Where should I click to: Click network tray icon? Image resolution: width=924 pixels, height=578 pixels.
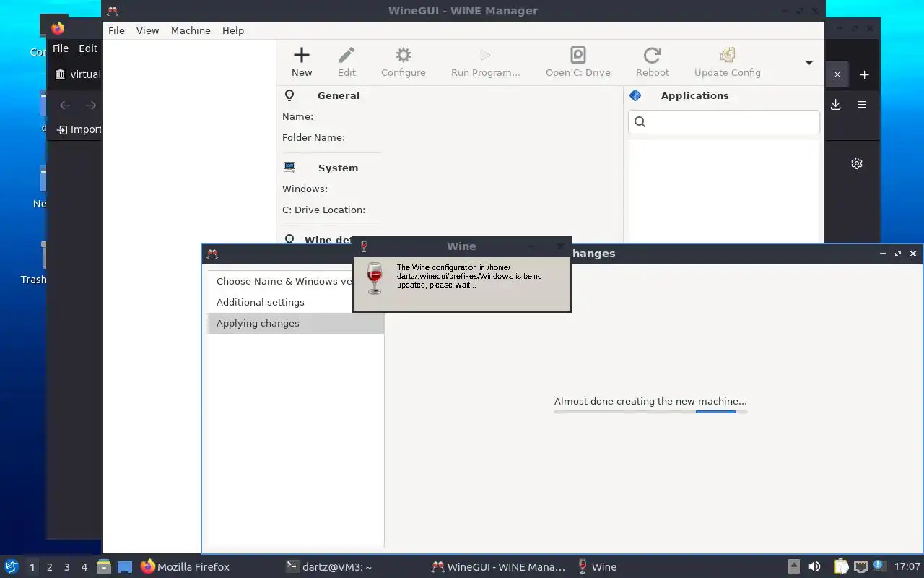click(860, 567)
